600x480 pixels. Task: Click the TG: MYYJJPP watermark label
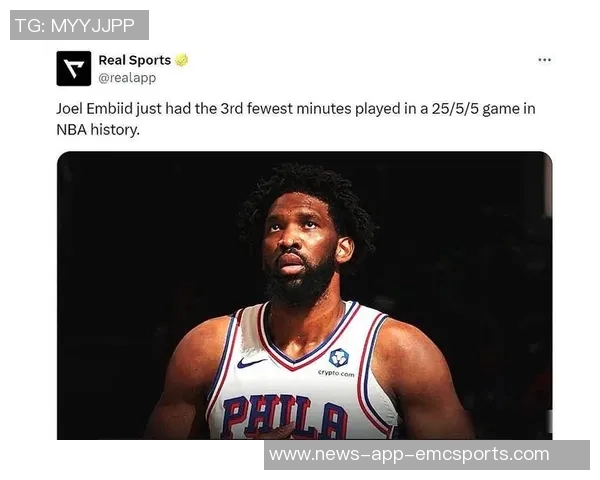coord(79,25)
